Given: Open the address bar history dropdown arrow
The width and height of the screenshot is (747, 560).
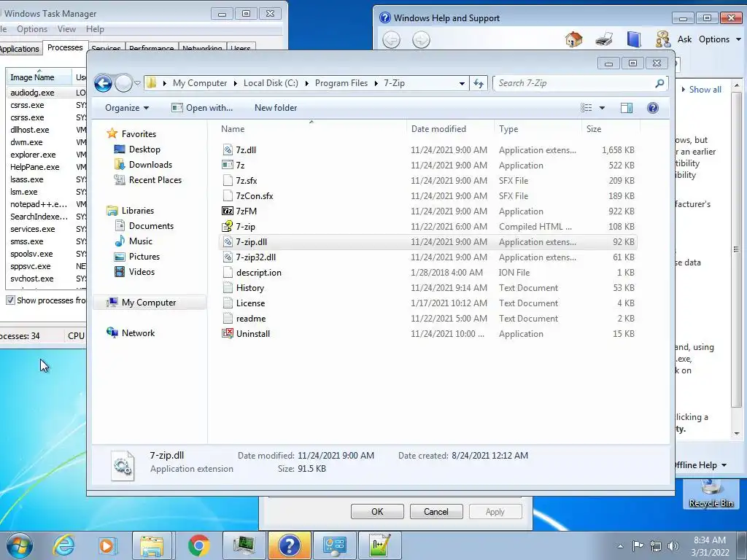Looking at the screenshot, I should point(462,83).
